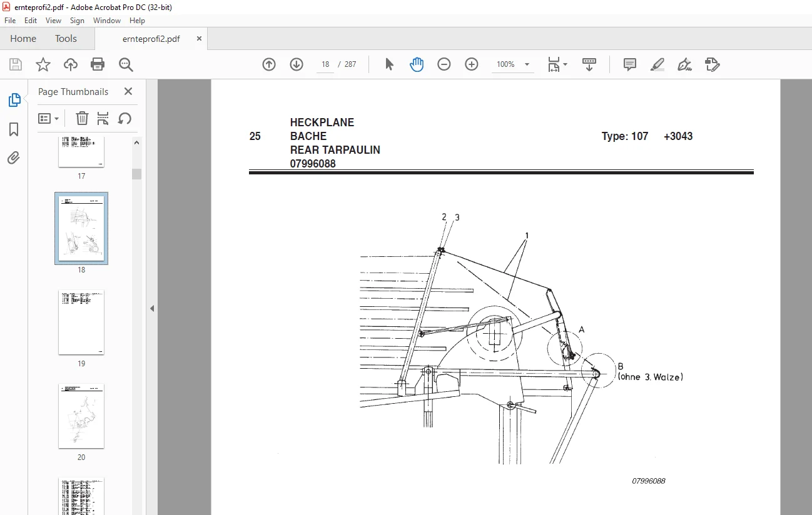Go to previous page arrow
The width and height of the screenshot is (812, 515).
click(x=269, y=64)
